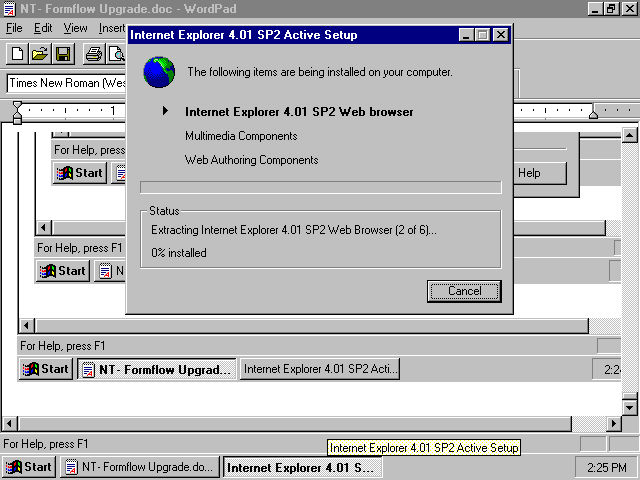Click the Times New Roman font box
The height and width of the screenshot is (480, 640).
66,84
